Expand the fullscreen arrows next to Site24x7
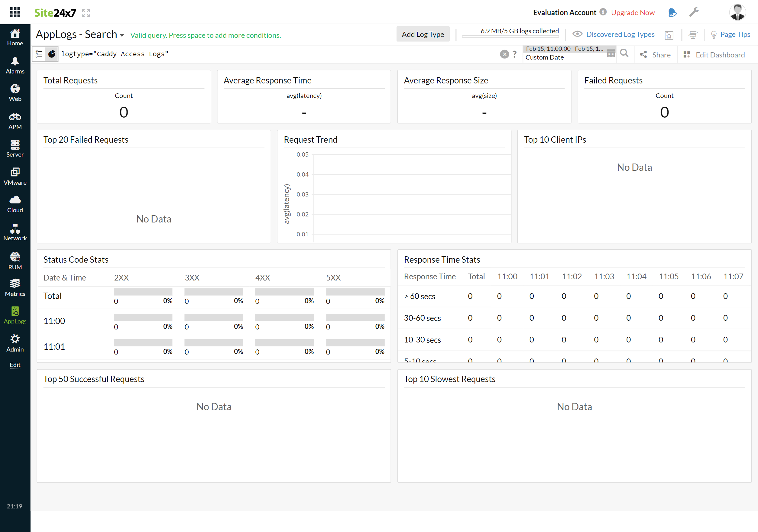This screenshot has height=532, width=758. (x=86, y=13)
